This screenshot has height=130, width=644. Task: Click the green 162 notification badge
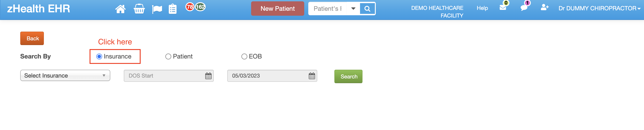[x=200, y=7]
